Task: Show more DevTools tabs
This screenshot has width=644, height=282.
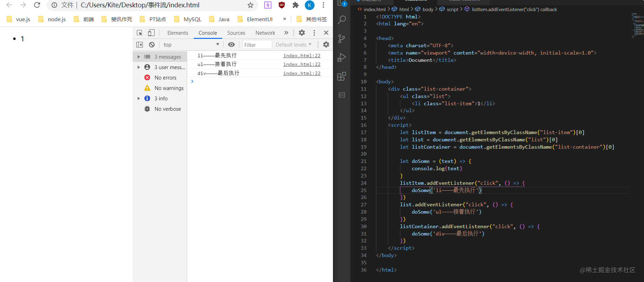Action: pyautogui.click(x=286, y=33)
